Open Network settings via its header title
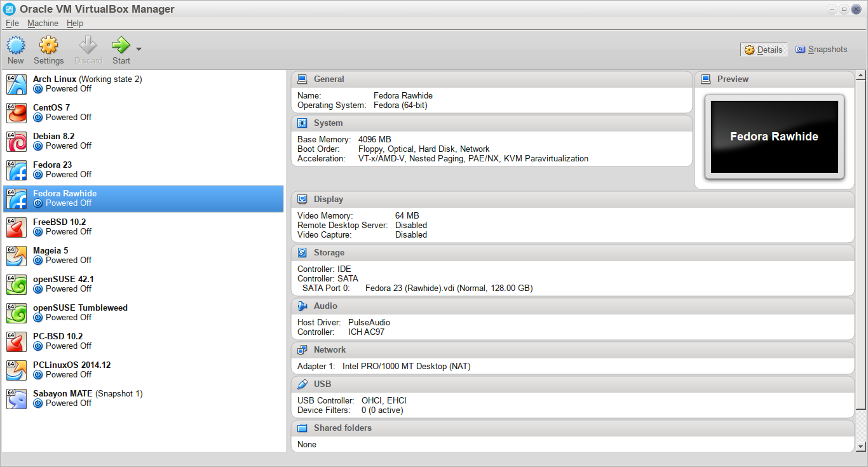This screenshot has height=467, width=868. click(x=330, y=350)
